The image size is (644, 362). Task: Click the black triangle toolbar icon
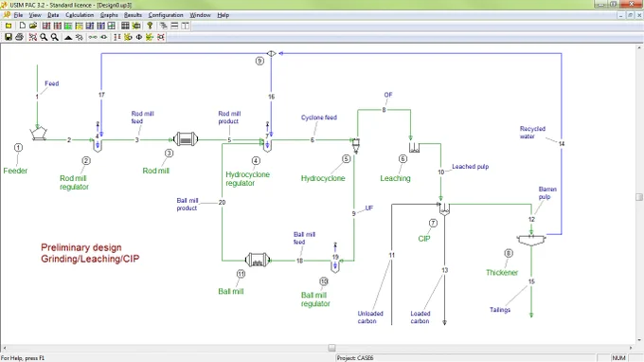coord(68,37)
